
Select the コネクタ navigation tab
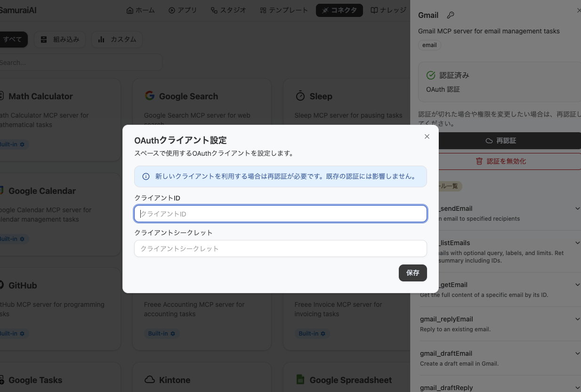339,10
